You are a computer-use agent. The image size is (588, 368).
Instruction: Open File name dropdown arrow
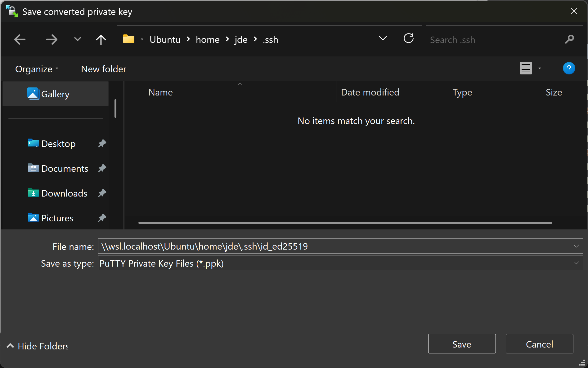(576, 246)
